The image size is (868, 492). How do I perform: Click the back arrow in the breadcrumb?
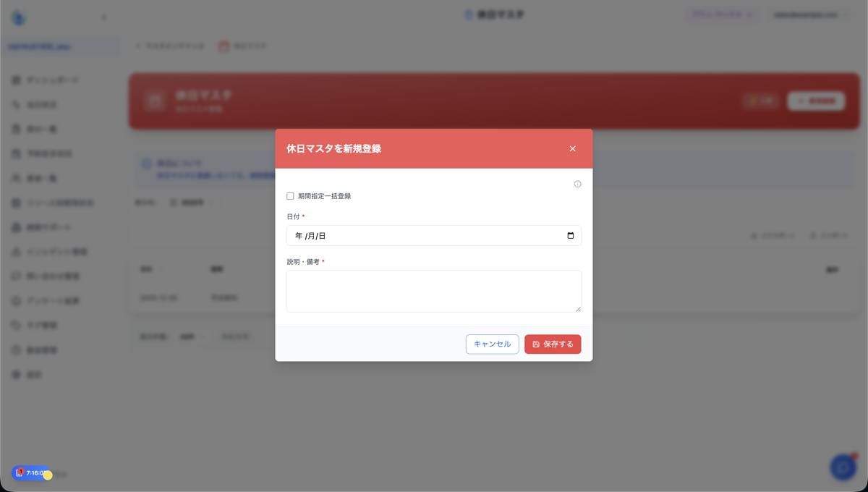pos(137,46)
